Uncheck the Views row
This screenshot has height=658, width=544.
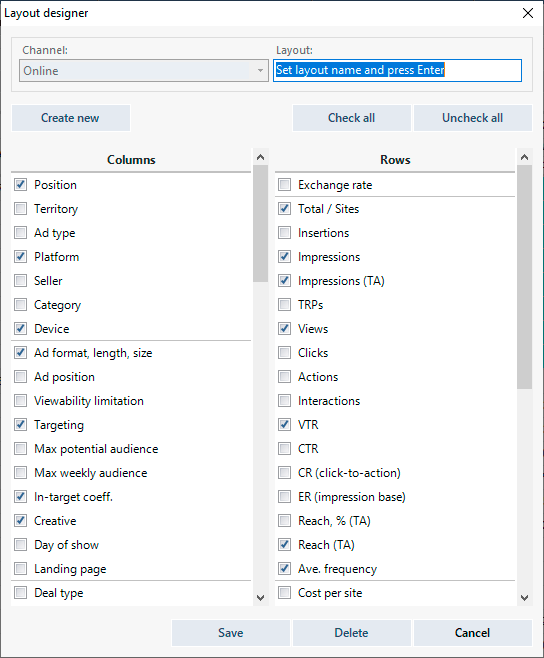pyautogui.click(x=285, y=329)
